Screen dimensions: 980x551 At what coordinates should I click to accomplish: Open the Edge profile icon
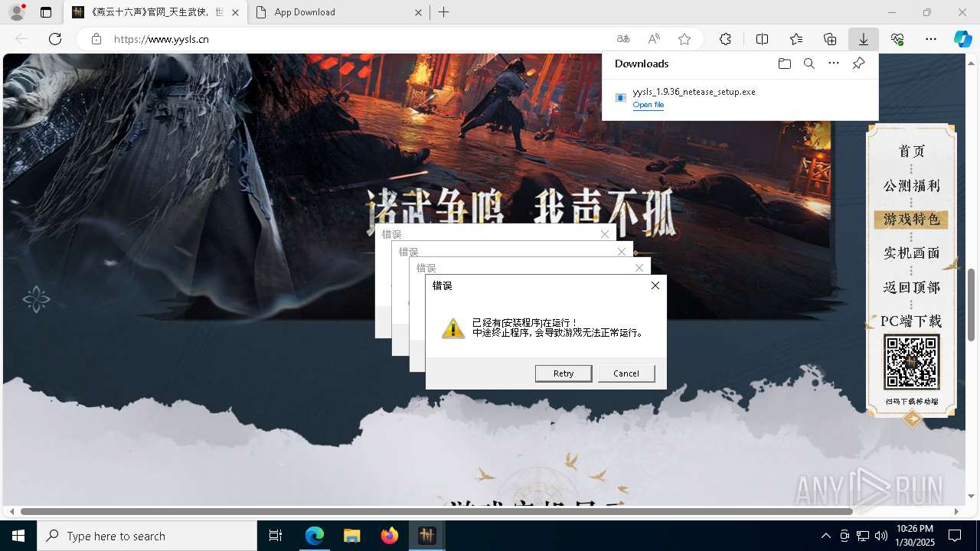pos(17,12)
